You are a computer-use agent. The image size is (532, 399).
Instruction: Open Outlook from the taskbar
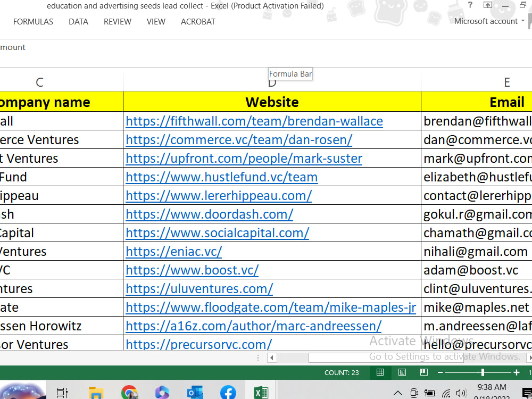(x=195, y=393)
